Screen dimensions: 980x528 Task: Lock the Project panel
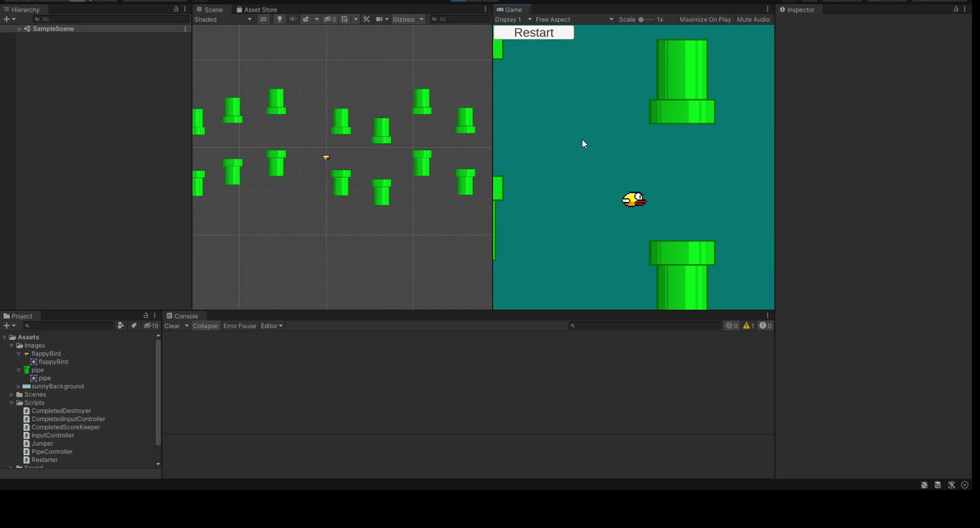145,316
